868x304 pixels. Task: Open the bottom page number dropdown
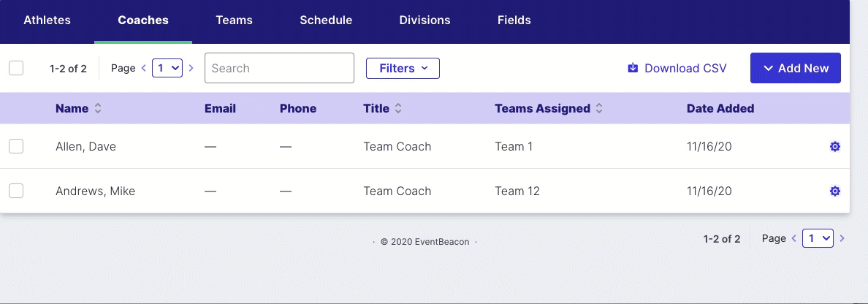(x=818, y=238)
